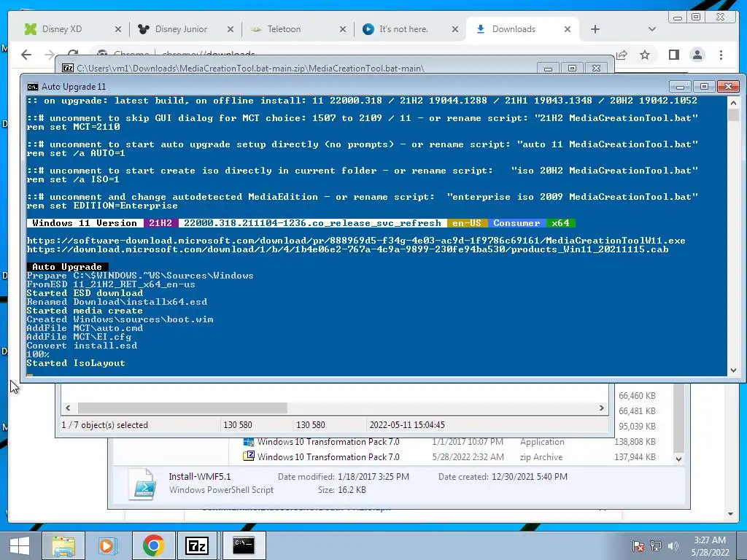The height and width of the screenshot is (560, 747).
Task: Click the 7-Zip horizontal scrollbar left arrow
Action: tap(68, 408)
